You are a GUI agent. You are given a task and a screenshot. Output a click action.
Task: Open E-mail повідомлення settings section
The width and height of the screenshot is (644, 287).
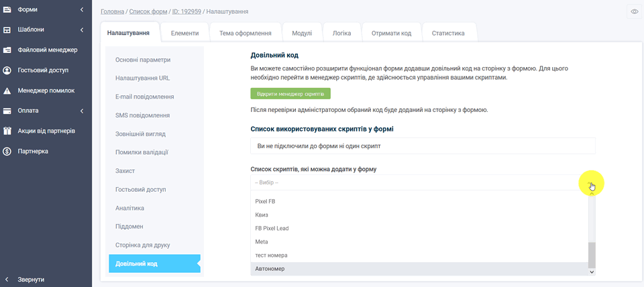pyautogui.click(x=145, y=97)
